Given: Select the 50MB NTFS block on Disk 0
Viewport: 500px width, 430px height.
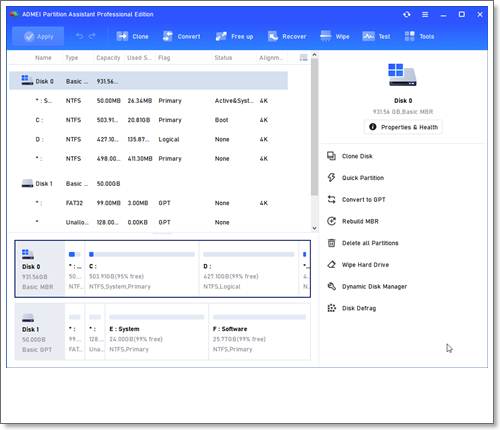Looking at the screenshot, I should 75,269.
